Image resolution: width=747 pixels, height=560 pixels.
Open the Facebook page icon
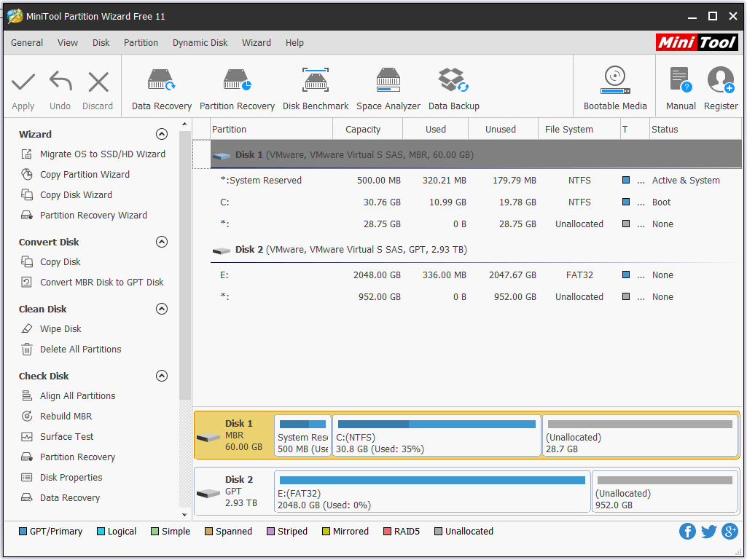point(687,531)
